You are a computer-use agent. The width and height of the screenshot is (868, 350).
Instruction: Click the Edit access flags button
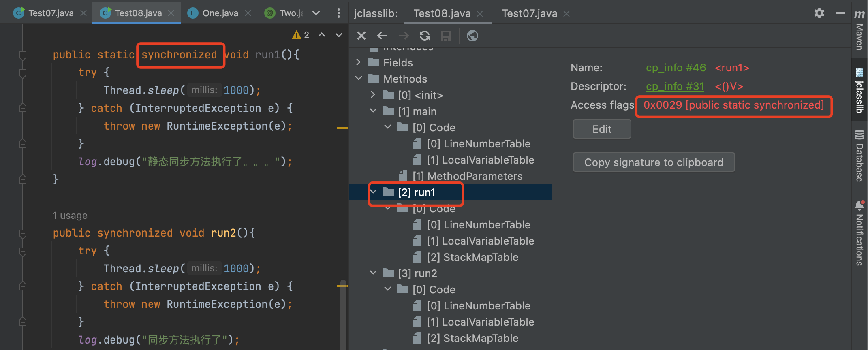pyautogui.click(x=602, y=129)
